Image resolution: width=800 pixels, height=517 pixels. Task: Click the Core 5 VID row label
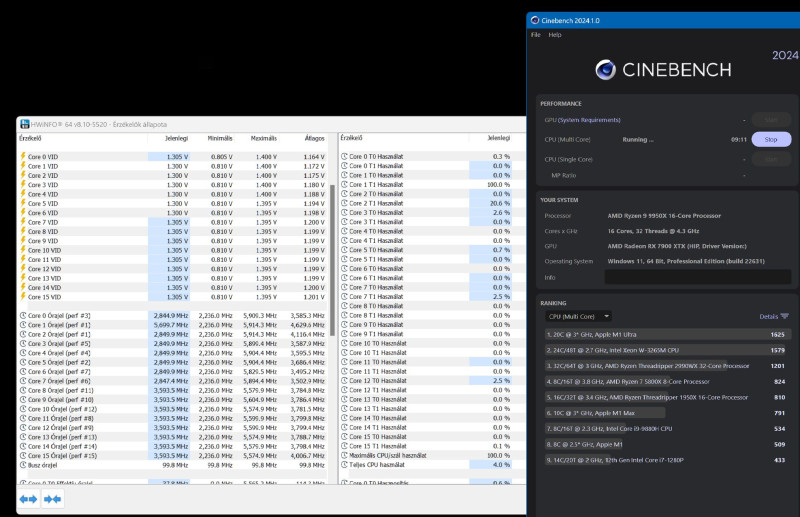click(x=43, y=203)
